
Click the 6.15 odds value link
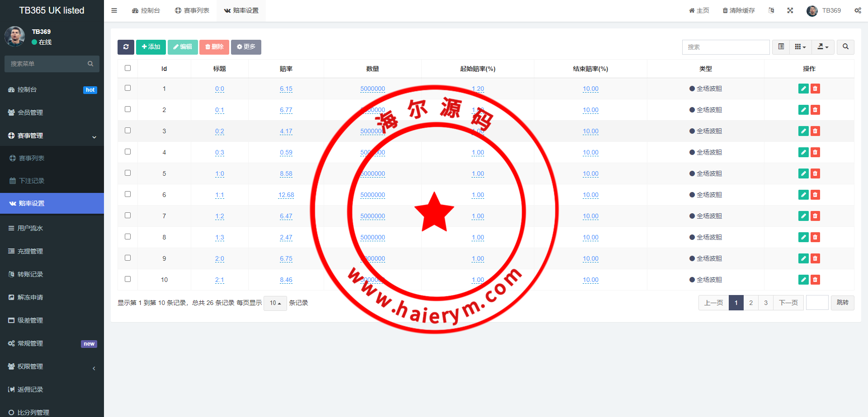[x=286, y=89]
